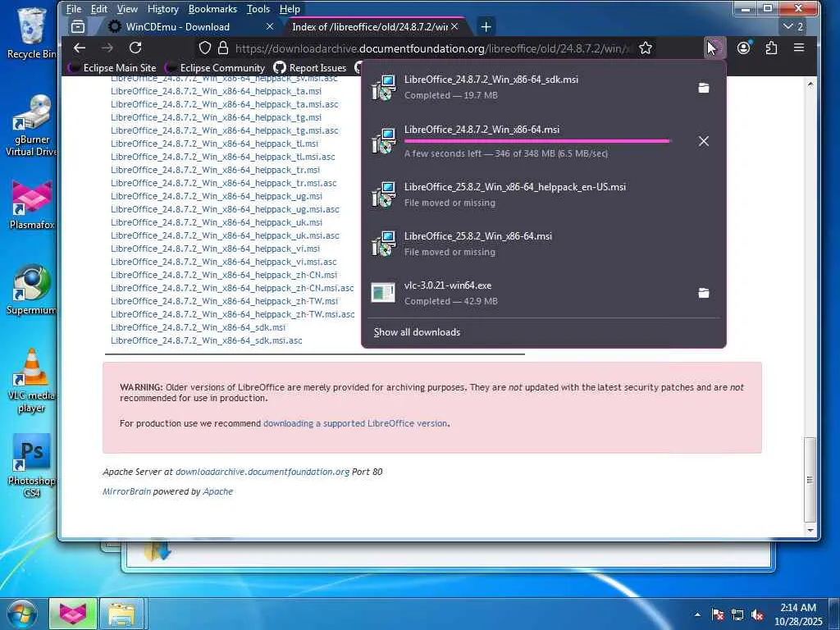Click the page vertical scrollbar thumb
This screenshot has height=630, width=840.
(x=810, y=479)
